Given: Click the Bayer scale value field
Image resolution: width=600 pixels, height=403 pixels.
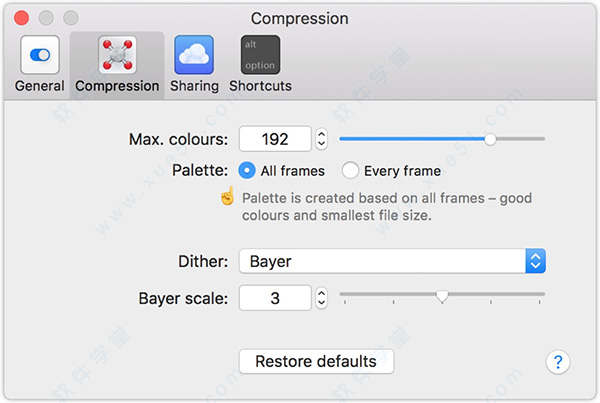Looking at the screenshot, I should tap(275, 298).
